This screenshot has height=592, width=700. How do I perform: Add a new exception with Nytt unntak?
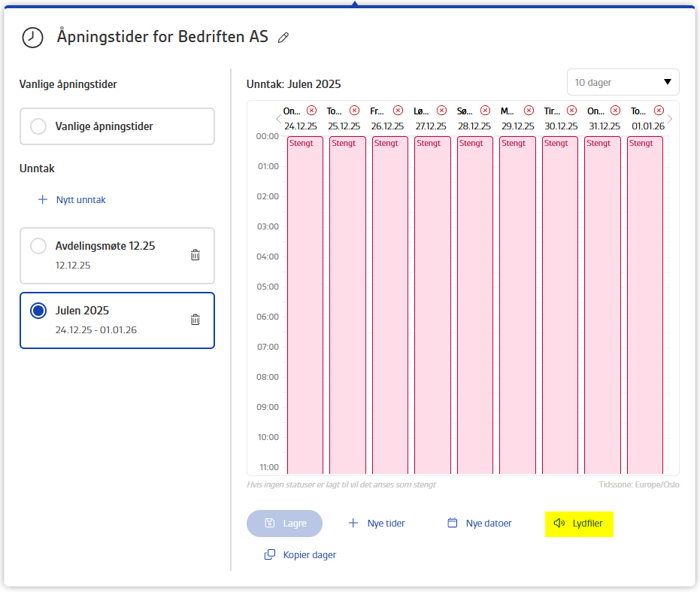point(72,200)
